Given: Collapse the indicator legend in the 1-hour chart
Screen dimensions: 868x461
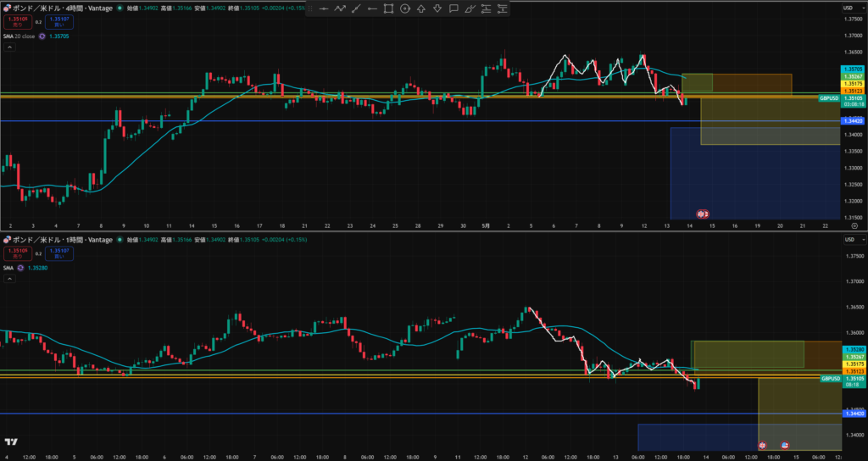Looking at the screenshot, I should click(9, 280).
